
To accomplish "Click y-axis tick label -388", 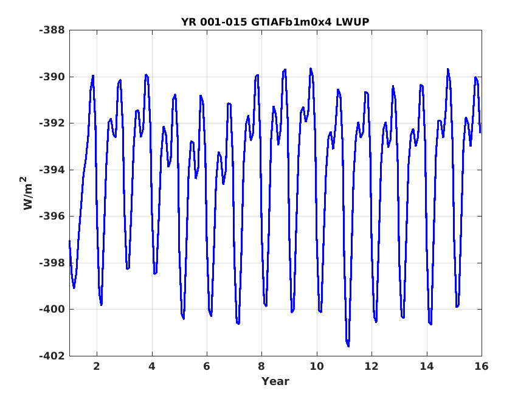I will pos(52,30).
